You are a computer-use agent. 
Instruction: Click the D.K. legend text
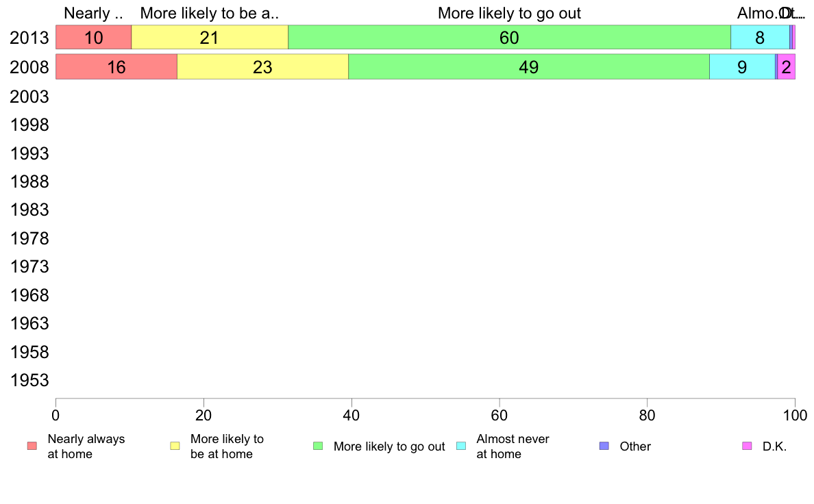coord(774,446)
